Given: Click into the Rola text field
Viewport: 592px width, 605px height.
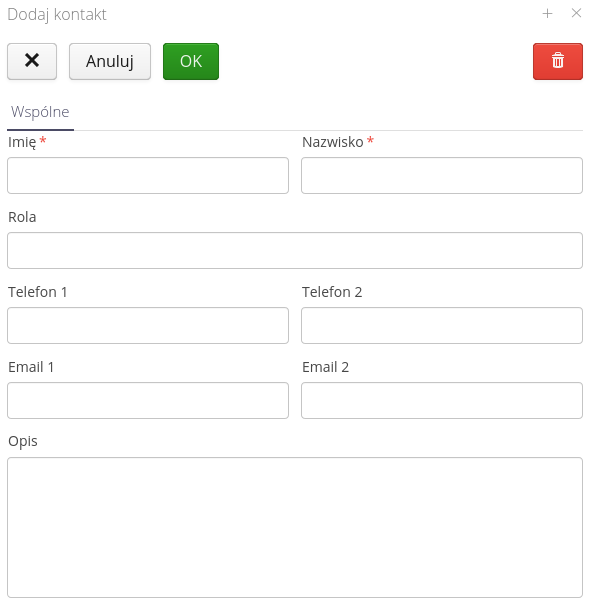Looking at the screenshot, I should coord(295,250).
